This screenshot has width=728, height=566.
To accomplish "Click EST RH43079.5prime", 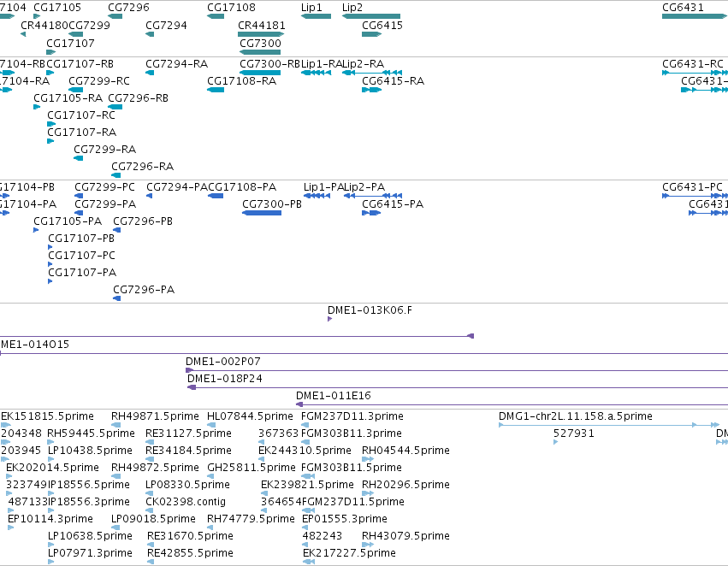I will pyautogui.click(x=405, y=536).
